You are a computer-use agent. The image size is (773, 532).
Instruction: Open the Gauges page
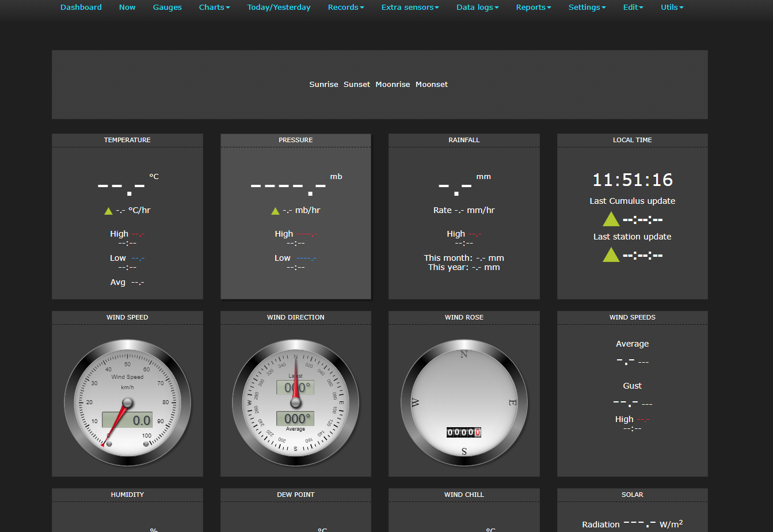coord(167,7)
